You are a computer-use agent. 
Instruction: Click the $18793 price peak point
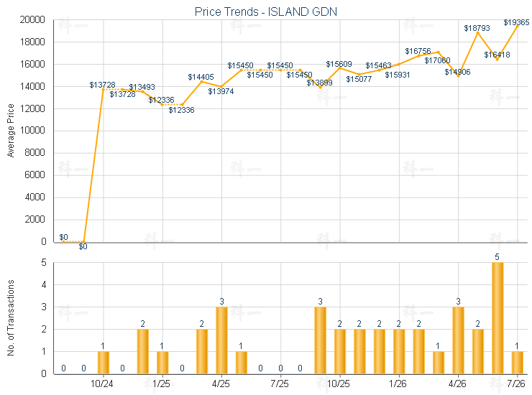pyautogui.click(x=477, y=33)
